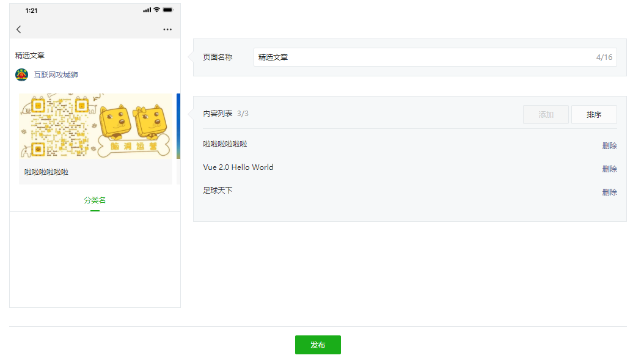Click the green 发布 button
The image size is (644, 358).
click(318, 345)
